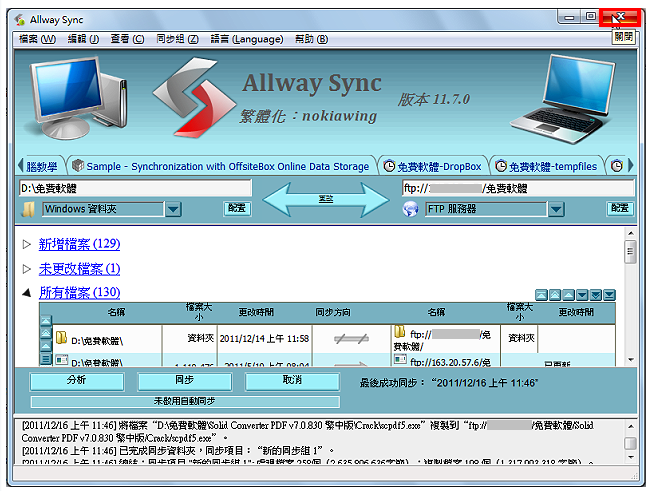Open the 同步組 (Z) menu

(177, 39)
